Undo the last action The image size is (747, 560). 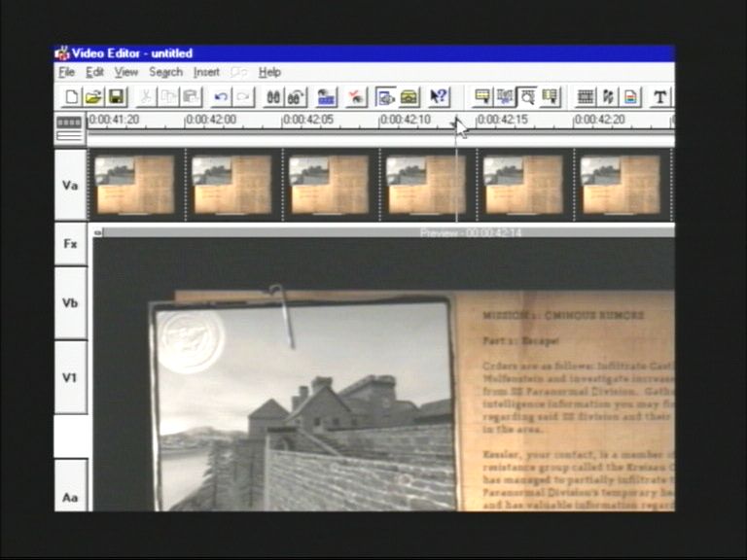click(x=221, y=97)
